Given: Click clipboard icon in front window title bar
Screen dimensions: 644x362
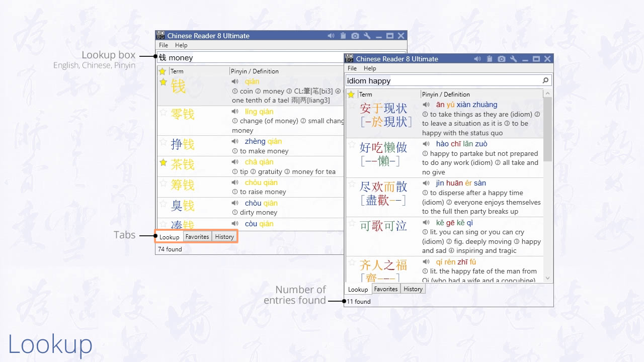Looking at the screenshot, I should click(490, 59).
